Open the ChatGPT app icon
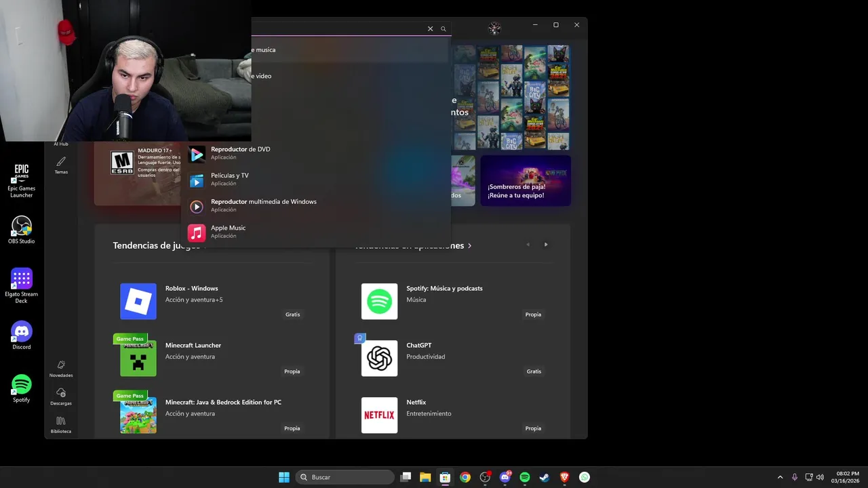 380,358
